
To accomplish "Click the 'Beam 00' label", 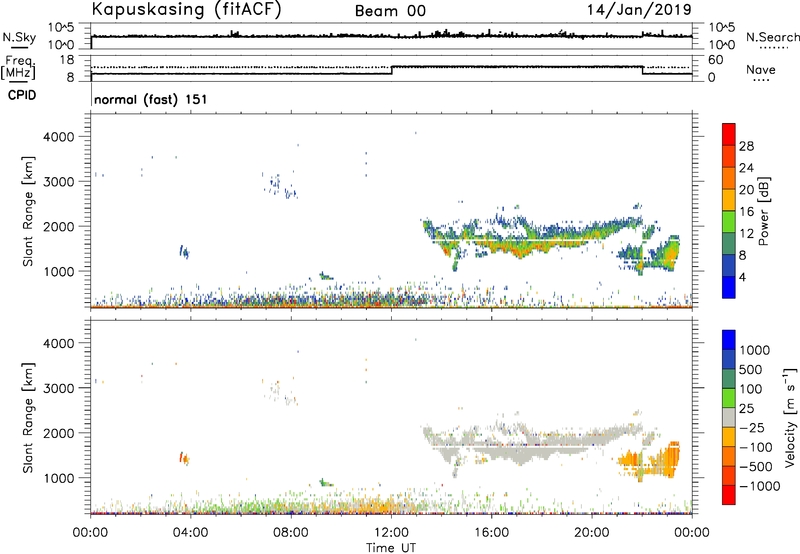I will pyautogui.click(x=390, y=11).
